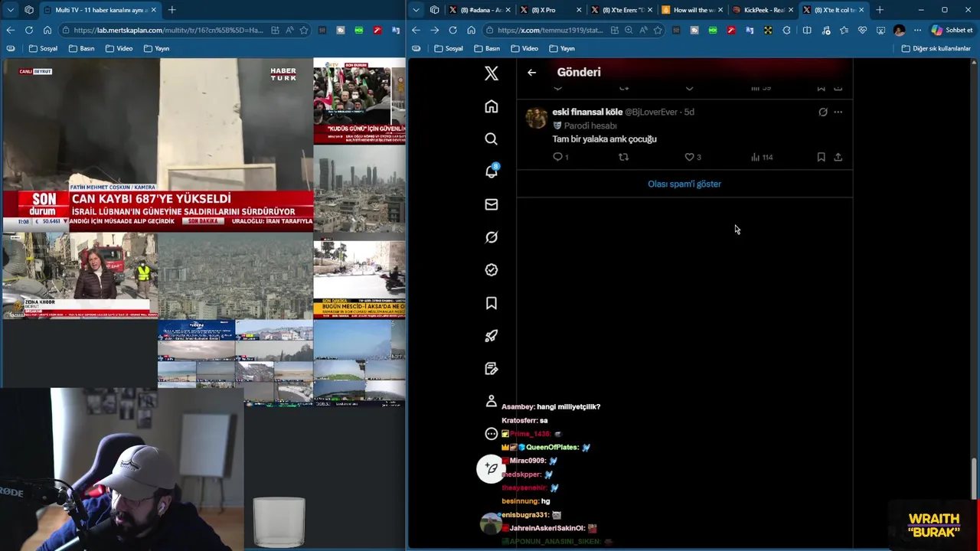Open Basın bookmarks folder in right window
Viewport: 980px width, 551px height.
click(x=486, y=48)
